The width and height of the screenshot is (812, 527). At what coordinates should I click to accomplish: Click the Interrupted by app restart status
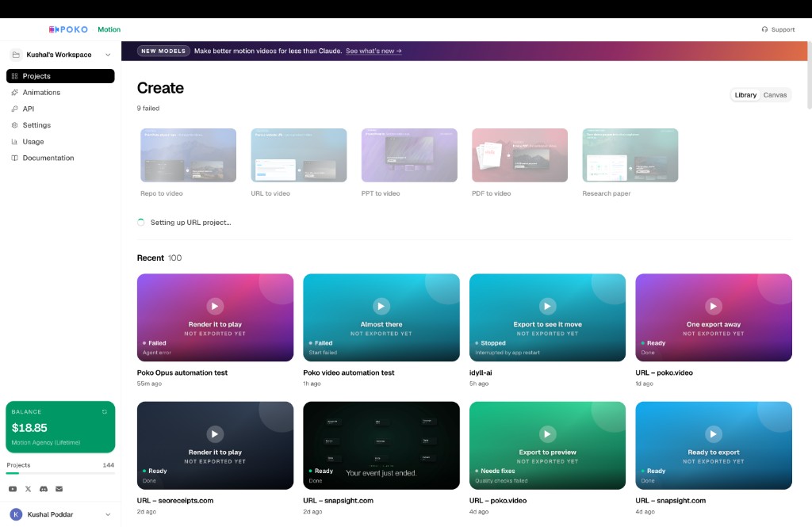pyautogui.click(x=507, y=353)
